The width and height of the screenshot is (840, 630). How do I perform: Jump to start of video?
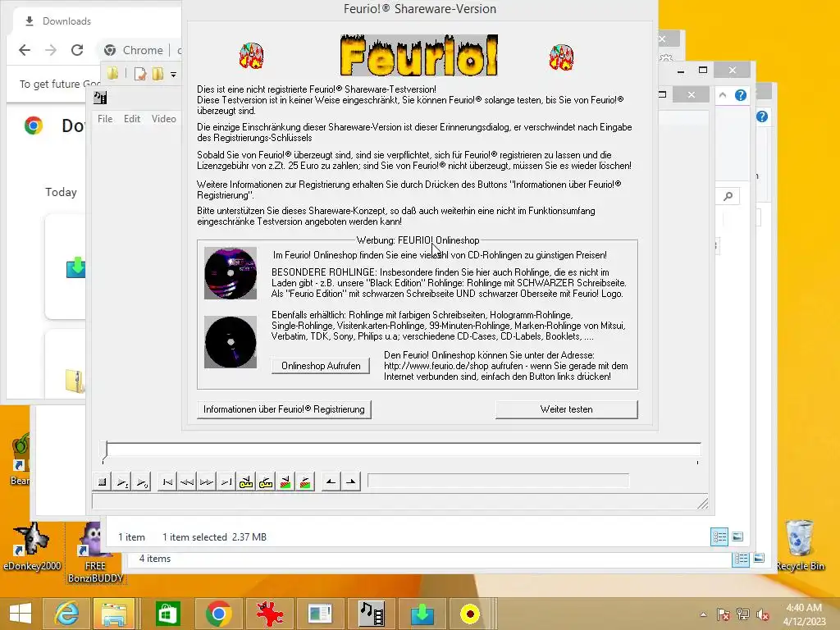point(167,482)
